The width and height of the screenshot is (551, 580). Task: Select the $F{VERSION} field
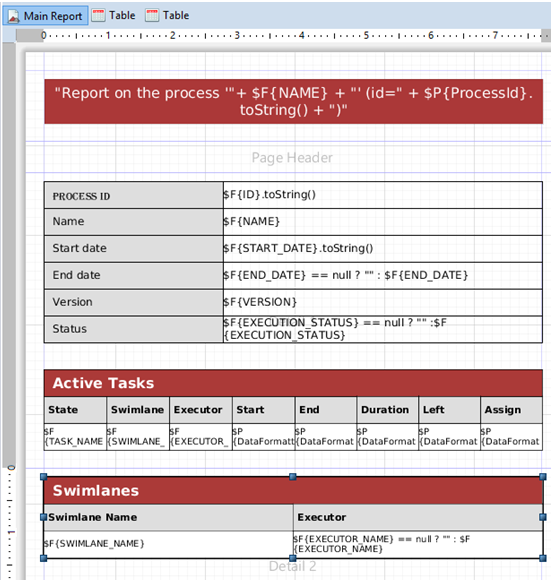click(x=383, y=302)
